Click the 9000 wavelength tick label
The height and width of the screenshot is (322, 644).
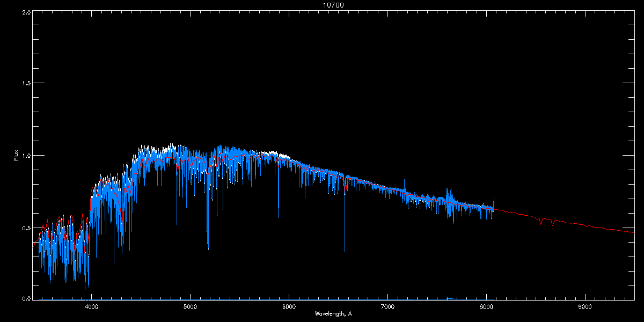pyautogui.click(x=585, y=307)
